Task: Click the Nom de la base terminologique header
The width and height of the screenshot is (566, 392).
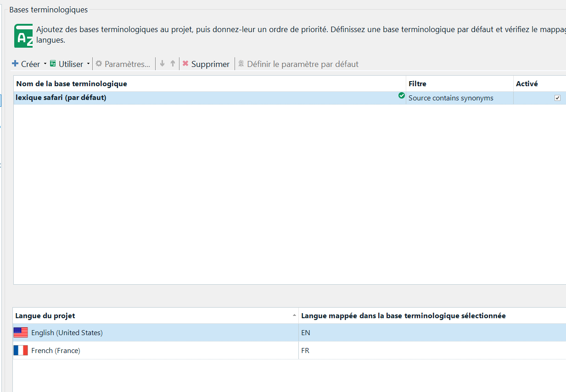Action: (x=210, y=84)
